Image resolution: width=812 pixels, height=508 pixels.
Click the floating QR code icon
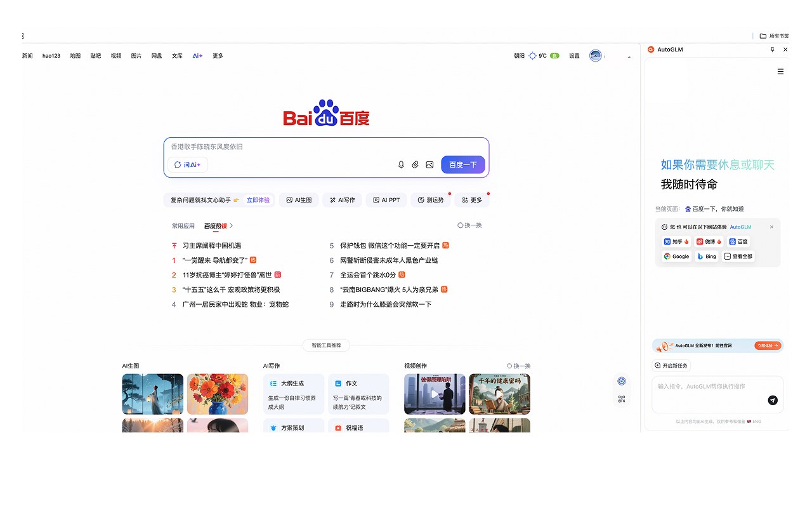(x=622, y=399)
